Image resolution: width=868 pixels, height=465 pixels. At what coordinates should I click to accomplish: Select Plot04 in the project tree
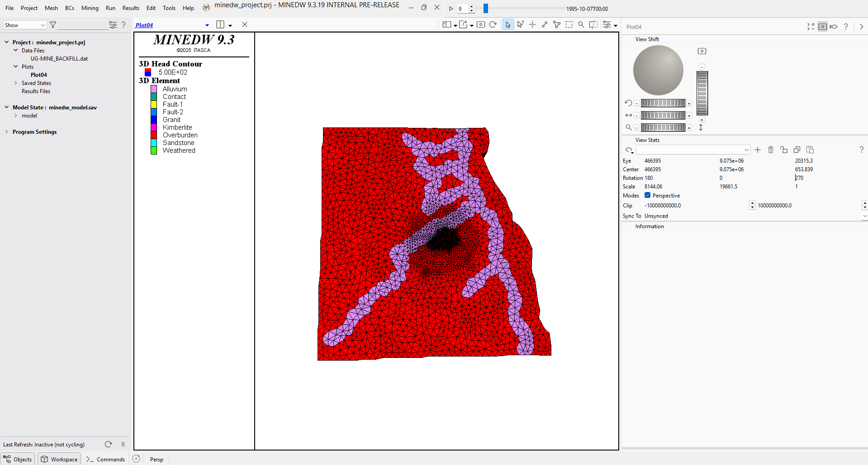click(x=39, y=75)
